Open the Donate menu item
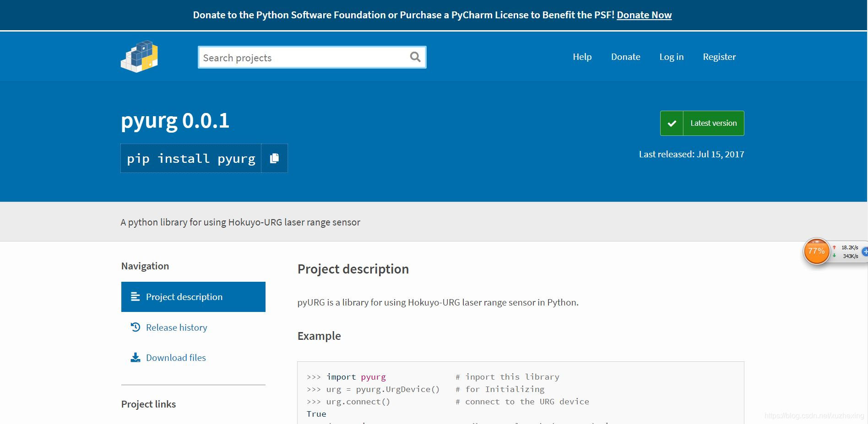Screen dimensions: 868x424 [x=625, y=57]
